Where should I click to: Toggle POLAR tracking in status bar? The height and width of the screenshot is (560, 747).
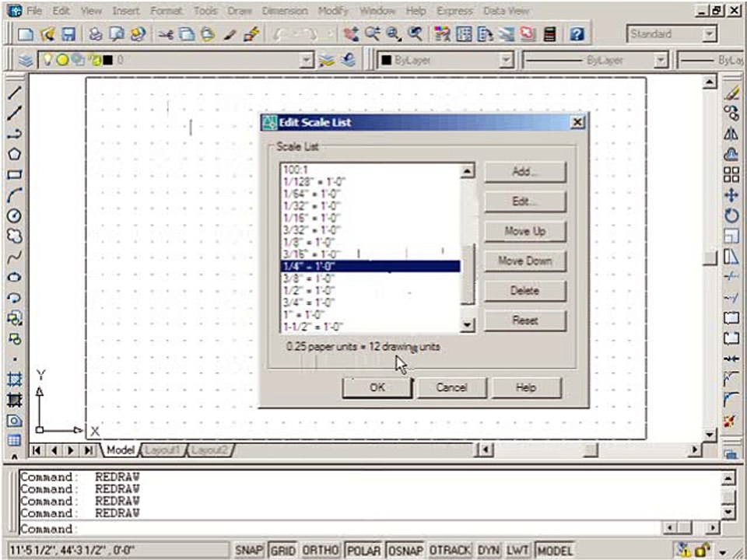(364, 551)
